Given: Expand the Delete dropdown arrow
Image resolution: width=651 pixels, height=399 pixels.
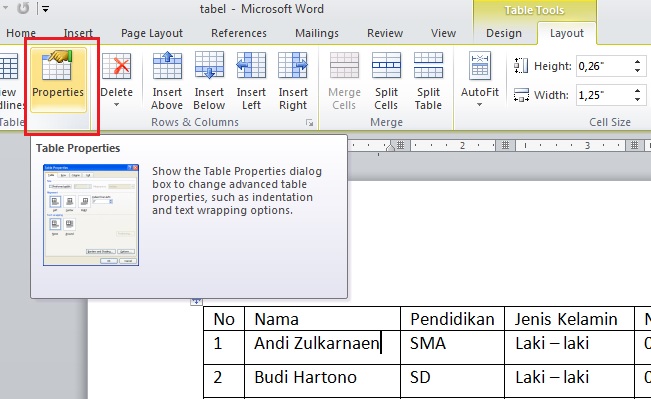Looking at the screenshot, I should click(117, 105).
